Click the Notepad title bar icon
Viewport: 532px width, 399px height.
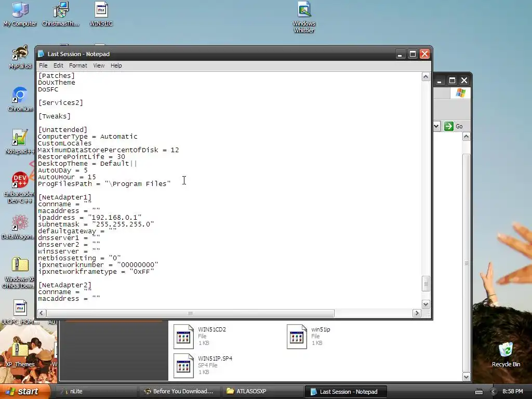pos(41,54)
